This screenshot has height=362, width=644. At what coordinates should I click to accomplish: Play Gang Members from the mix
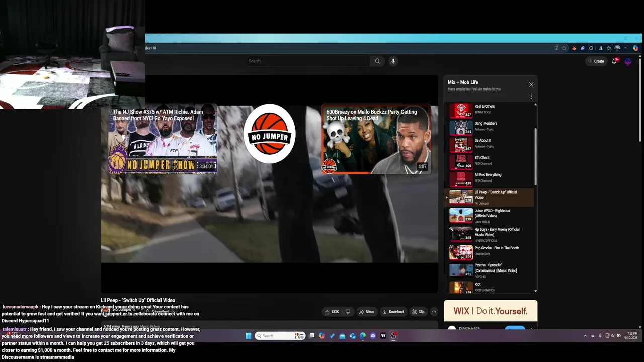(x=490, y=128)
